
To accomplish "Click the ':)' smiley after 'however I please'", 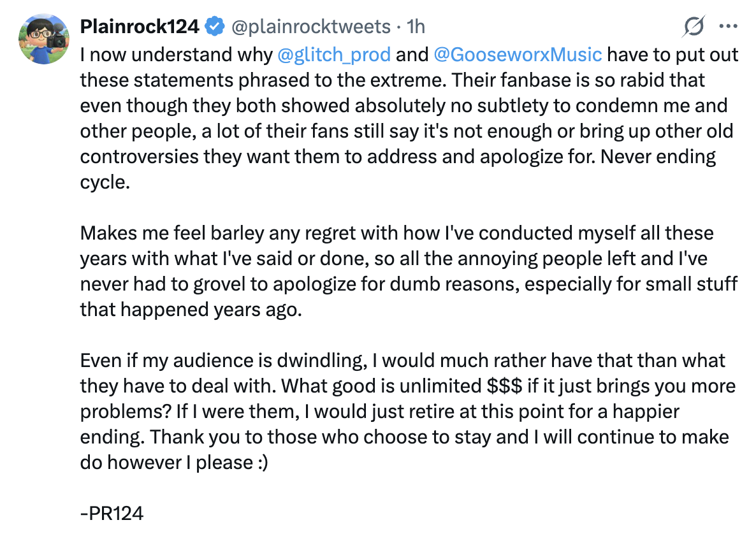I will [263, 463].
